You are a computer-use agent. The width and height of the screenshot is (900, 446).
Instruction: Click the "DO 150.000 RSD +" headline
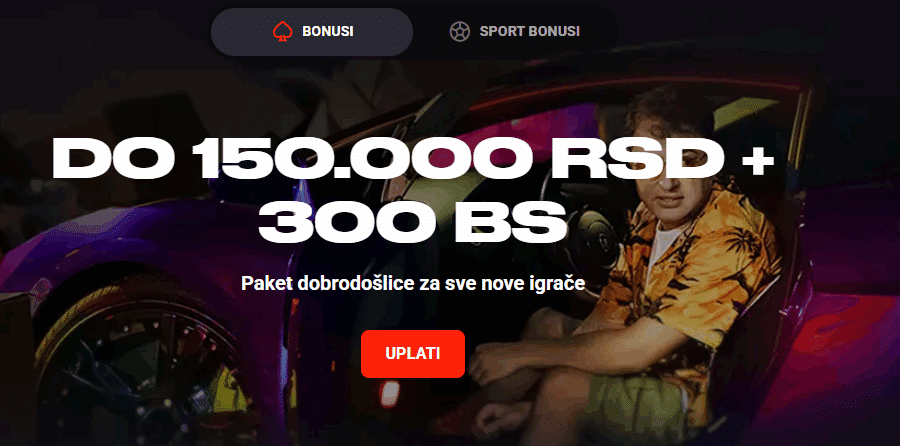[413, 158]
